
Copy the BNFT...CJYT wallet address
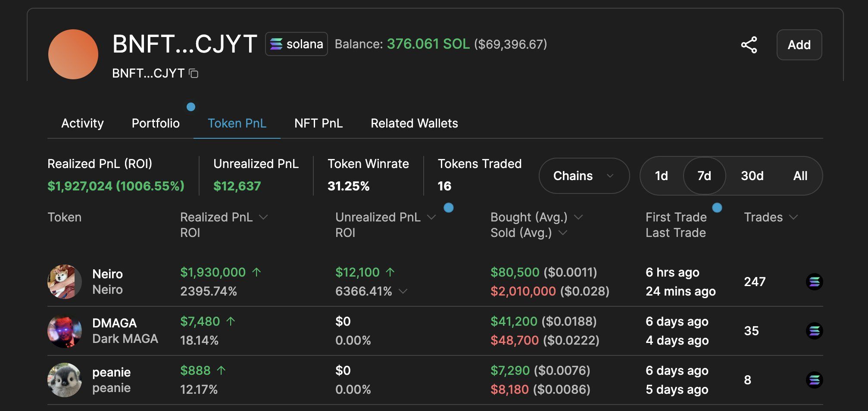[x=194, y=74]
